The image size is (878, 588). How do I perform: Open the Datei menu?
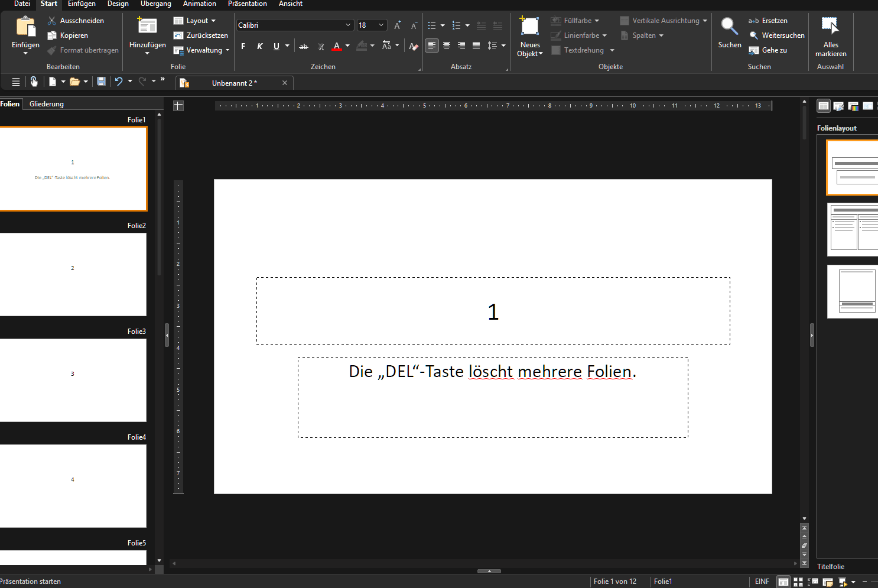click(22, 4)
